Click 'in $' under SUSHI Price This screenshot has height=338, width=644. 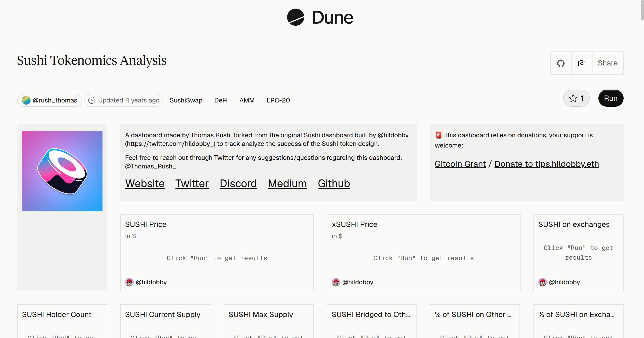point(130,236)
